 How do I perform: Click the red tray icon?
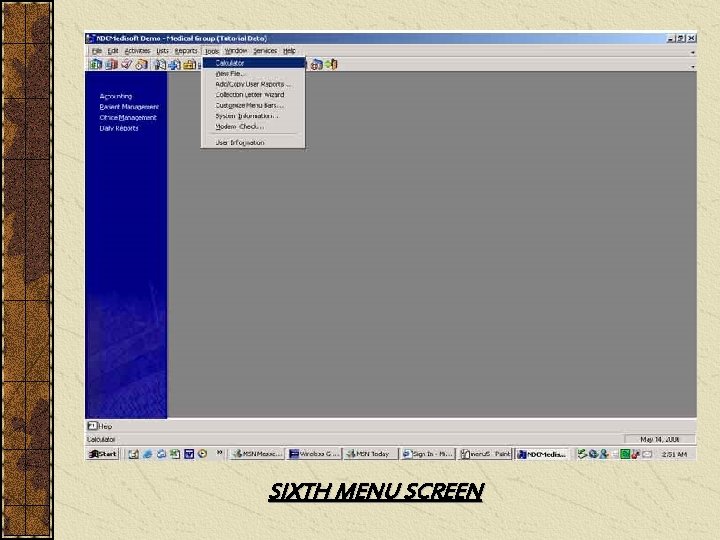(x=636, y=454)
